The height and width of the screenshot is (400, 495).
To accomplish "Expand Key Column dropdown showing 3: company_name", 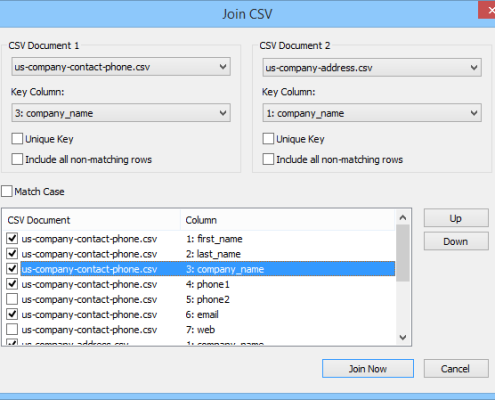I will (x=121, y=113).
